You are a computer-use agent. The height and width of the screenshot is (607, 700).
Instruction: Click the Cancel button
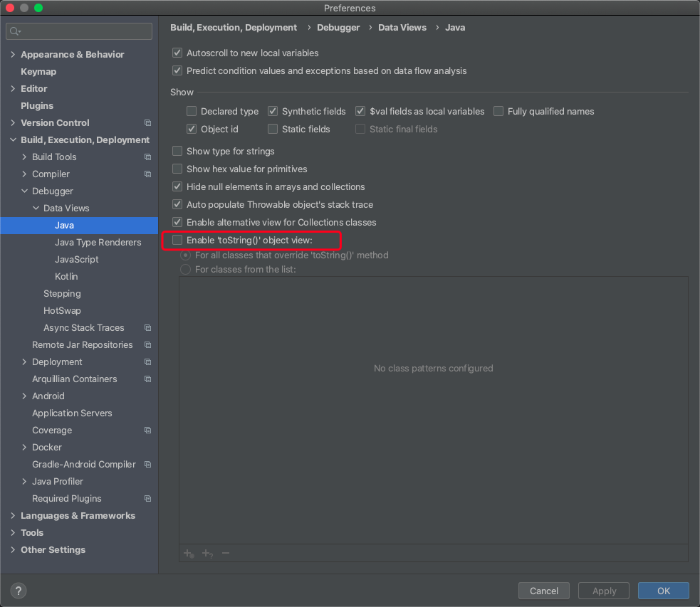point(544,591)
